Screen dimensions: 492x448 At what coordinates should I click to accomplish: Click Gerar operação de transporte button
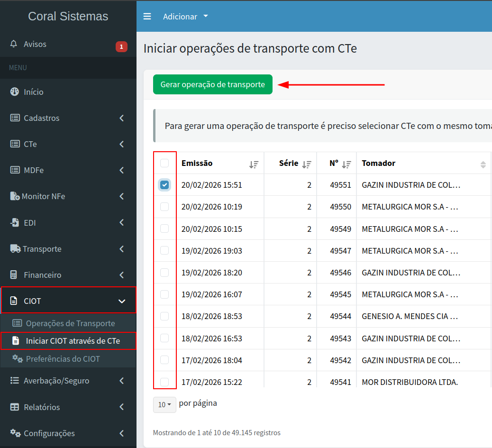tap(212, 84)
